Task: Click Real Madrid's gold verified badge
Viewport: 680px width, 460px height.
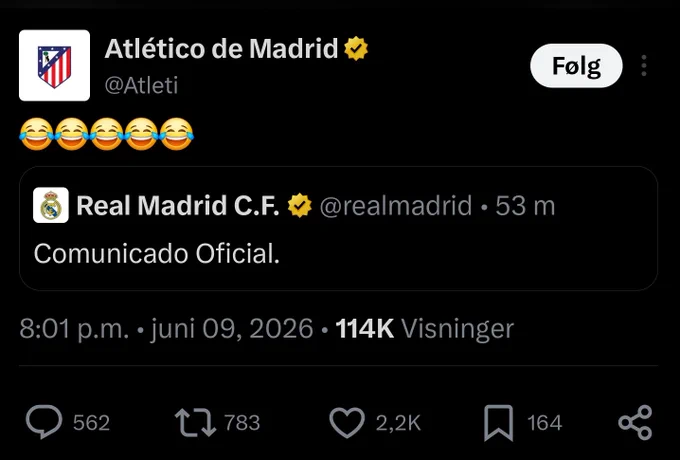Action: 300,206
